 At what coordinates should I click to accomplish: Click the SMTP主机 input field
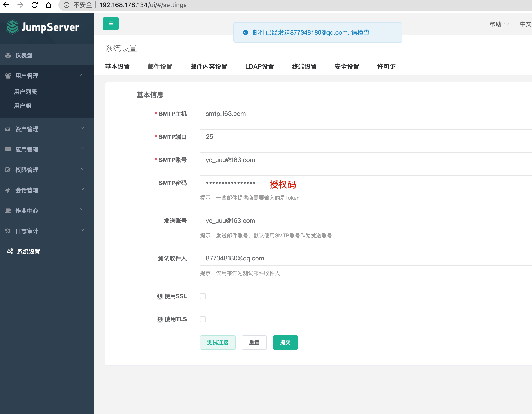[x=366, y=114]
